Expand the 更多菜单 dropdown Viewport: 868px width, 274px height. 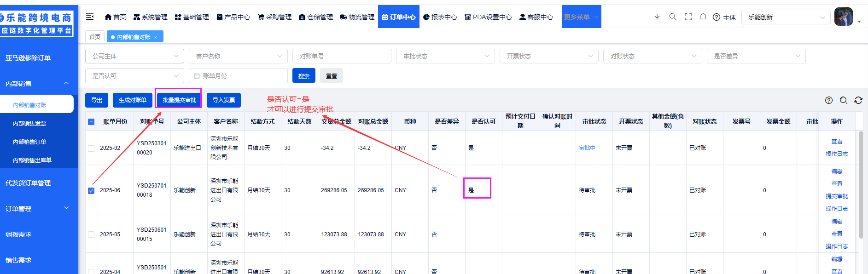[x=582, y=17]
